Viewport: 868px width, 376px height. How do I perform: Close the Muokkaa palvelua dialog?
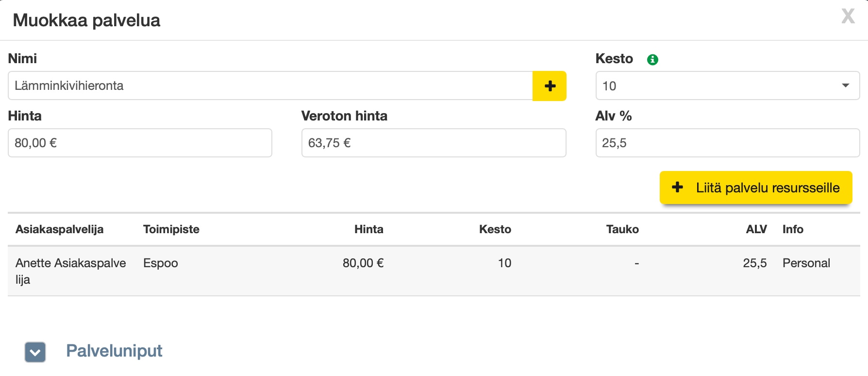[x=848, y=17]
